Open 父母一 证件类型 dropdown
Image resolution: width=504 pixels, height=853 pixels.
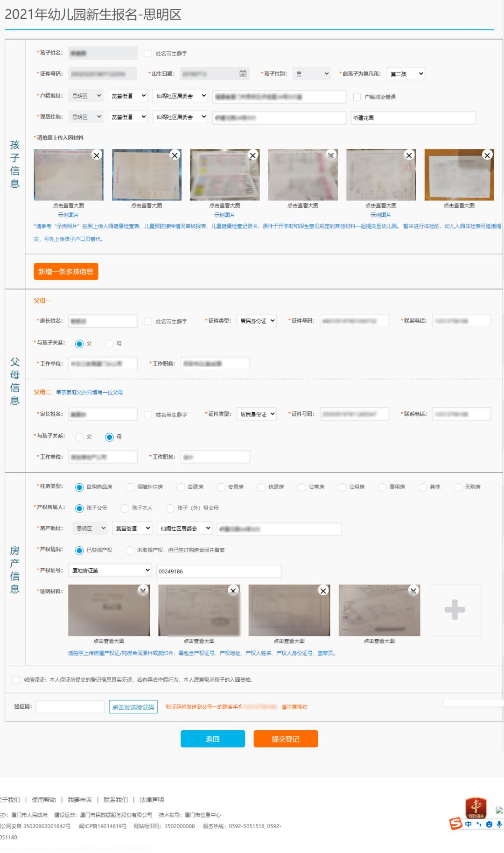257,321
